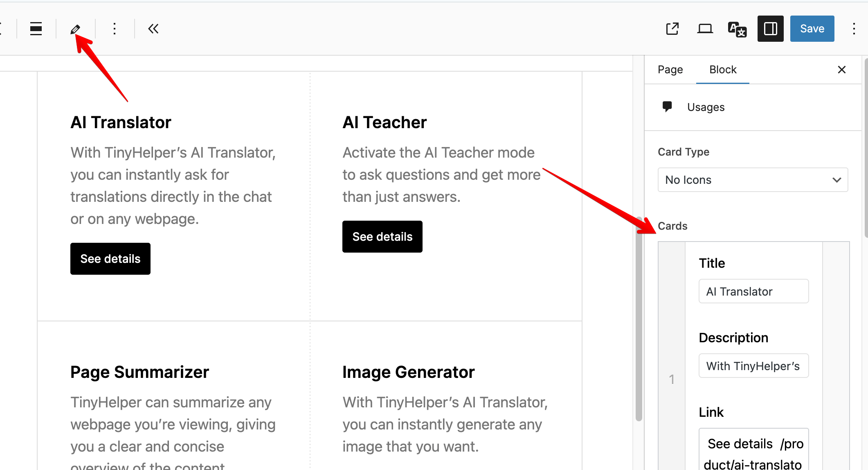Toggle the settings sidebar panel
868x470 pixels.
point(770,29)
